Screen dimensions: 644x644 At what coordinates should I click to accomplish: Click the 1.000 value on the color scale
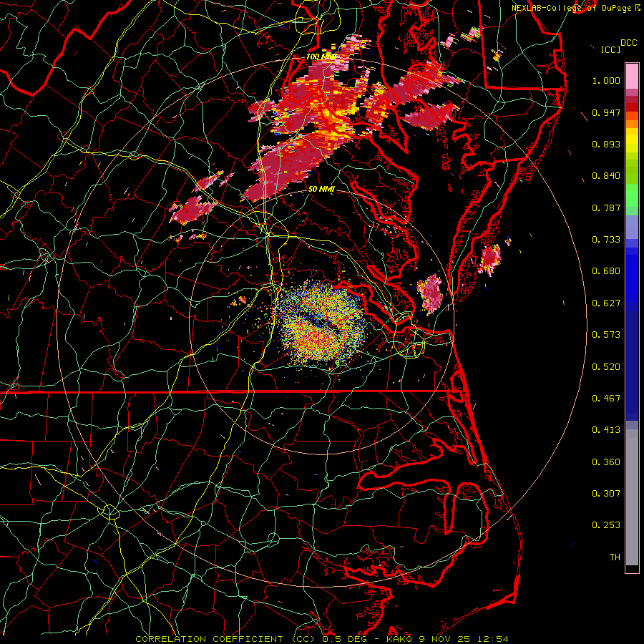pos(606,80)
